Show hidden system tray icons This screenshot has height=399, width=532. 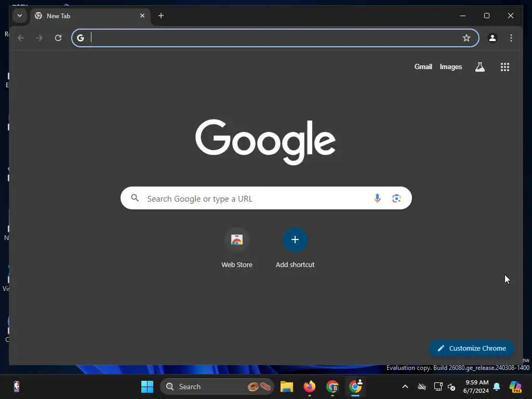tap(405, 387)
